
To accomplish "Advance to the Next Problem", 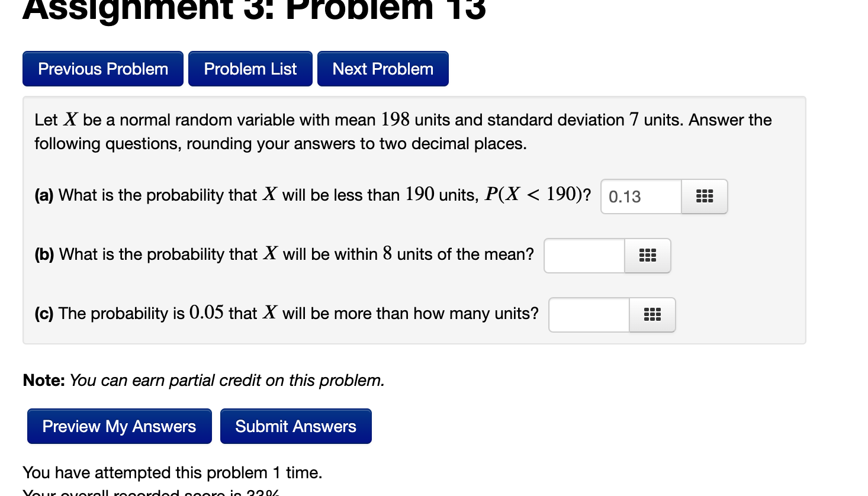I will tap(382, 69).
